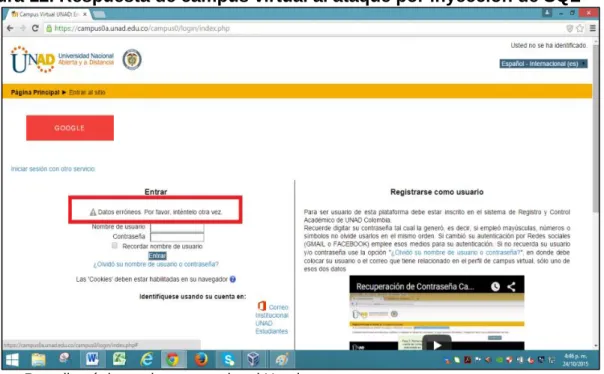This screenshot has width=604, height=374.
Task: Play the Recuperación de Contraseña video
Action: 437,344
